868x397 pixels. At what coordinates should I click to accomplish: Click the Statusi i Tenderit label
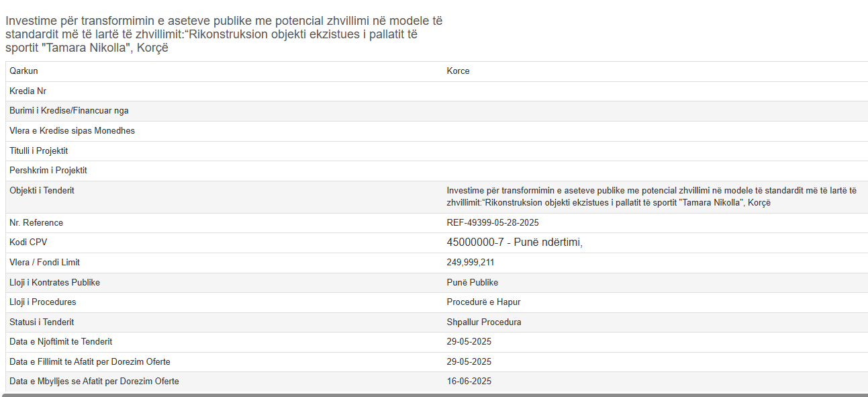click(42, 322)
